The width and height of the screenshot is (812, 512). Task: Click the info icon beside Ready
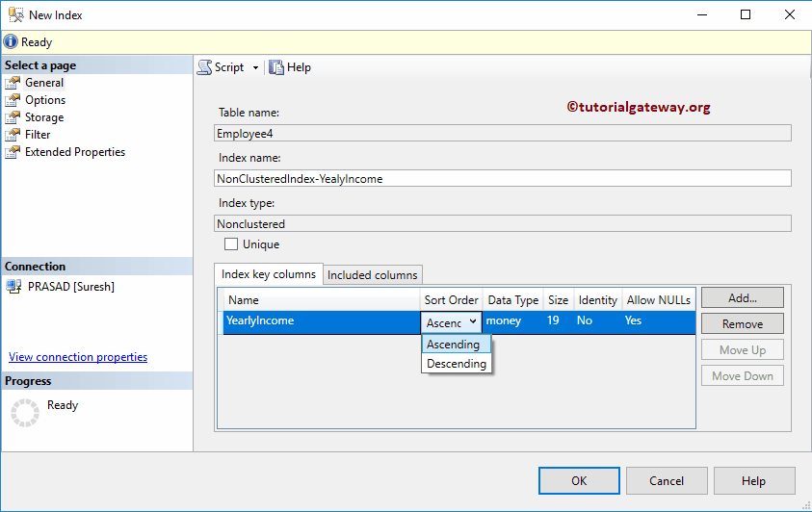11,42
